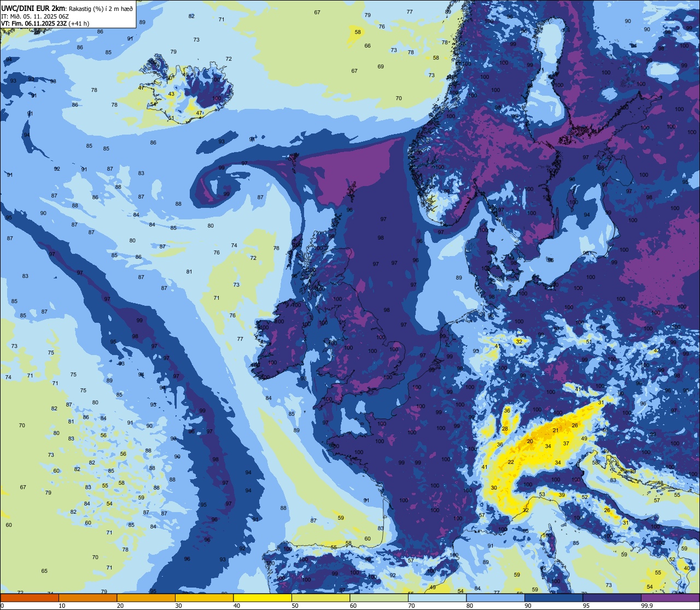Viewport: 700px width, 610px height.
Task: Click map humidity value '42' in eastern Europe
Action: (x=656, y=351)
